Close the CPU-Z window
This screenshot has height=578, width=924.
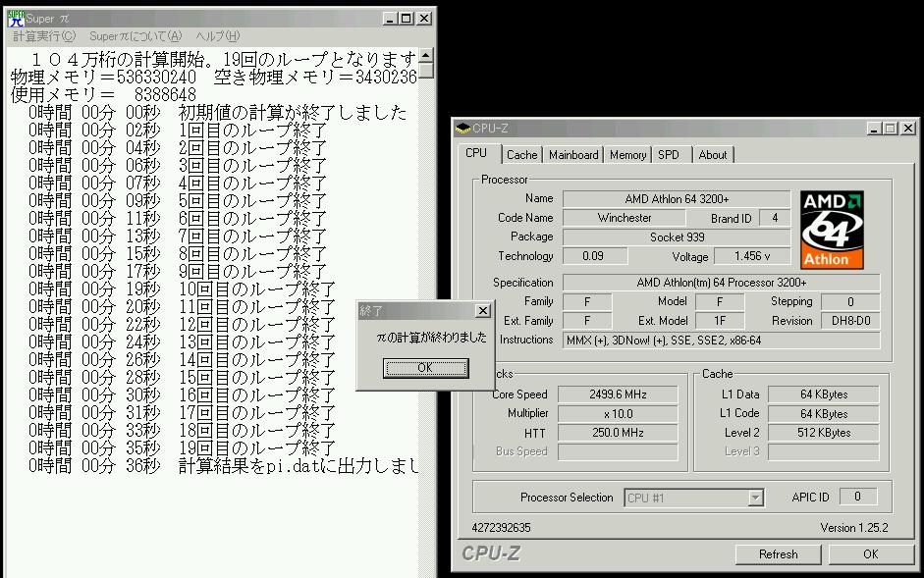coord(908,129)
